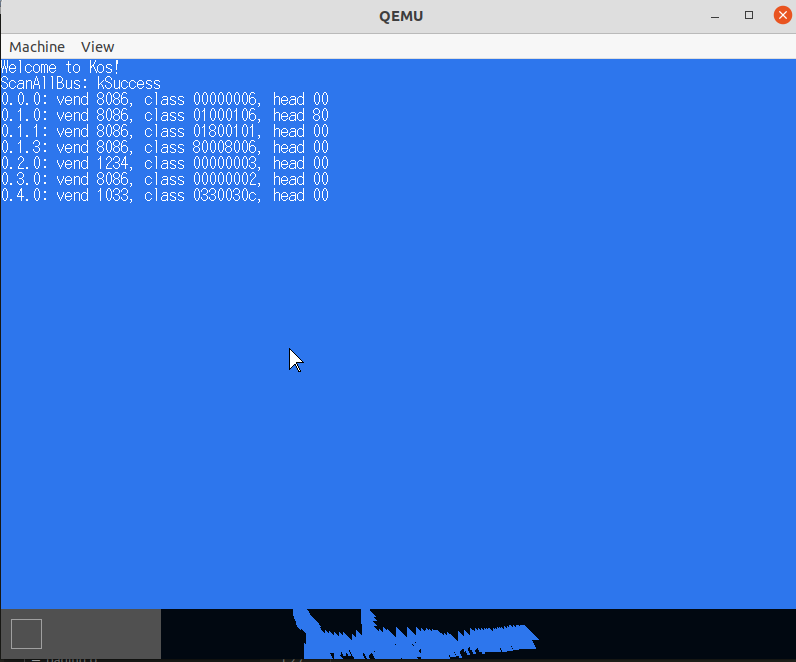
Task: Close the QEMU window
Action: coord(783,15)
